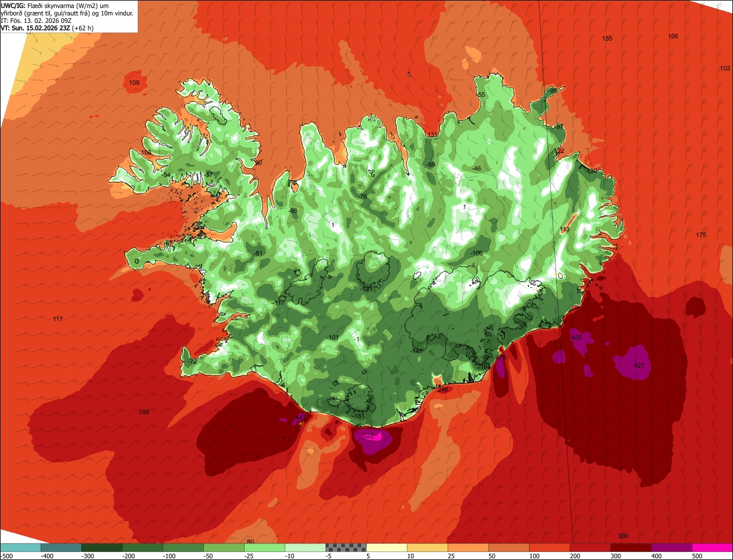The width and height of the screenshot is (733, 560).
Task: Click the value -89 in northern Iceland
Action: [431, 165]
